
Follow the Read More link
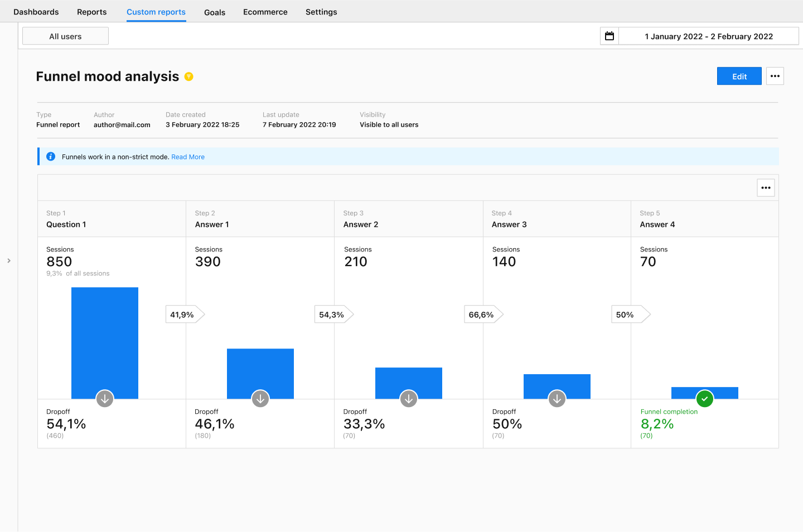coord(188,157)
